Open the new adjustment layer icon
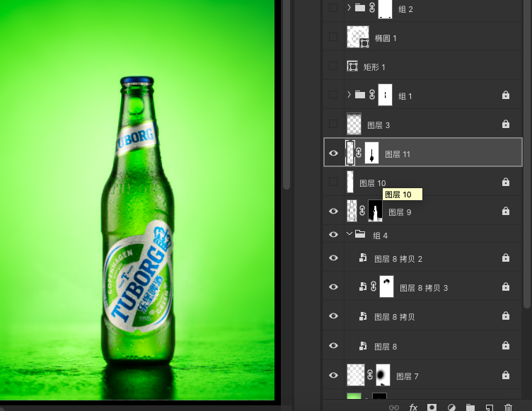 451,407
